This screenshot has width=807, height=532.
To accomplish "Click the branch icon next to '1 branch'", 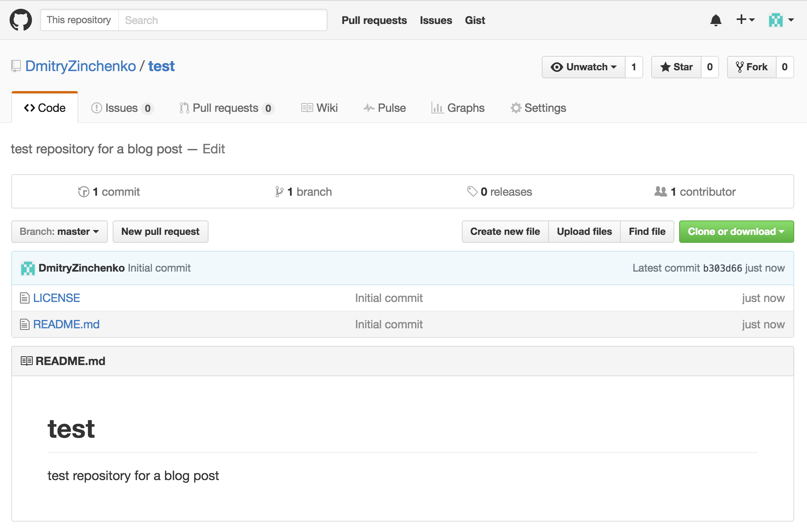I will (280, 192).
